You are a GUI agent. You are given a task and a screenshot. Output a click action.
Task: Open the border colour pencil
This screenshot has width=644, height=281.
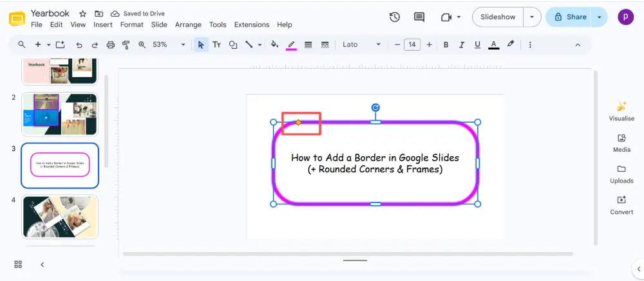291,45
